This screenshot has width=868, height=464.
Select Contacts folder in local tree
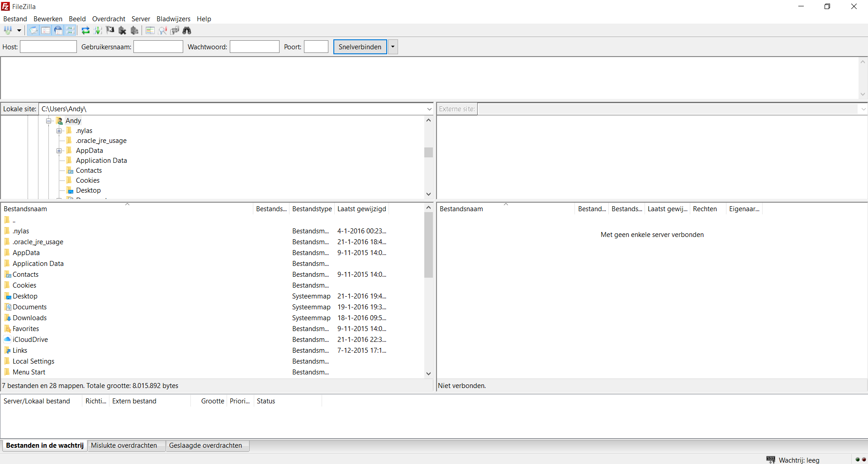tap(89, 170)
